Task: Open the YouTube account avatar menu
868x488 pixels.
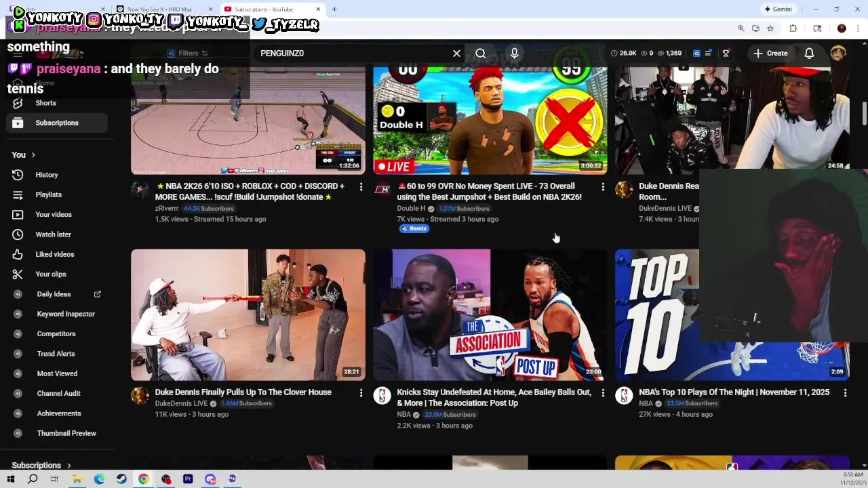Action: tap(839, 53)
